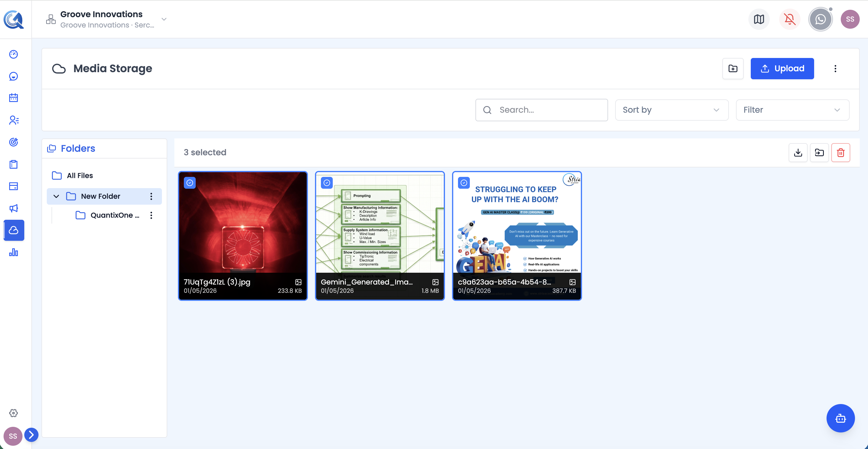Click the Upload button

point(782,69)
